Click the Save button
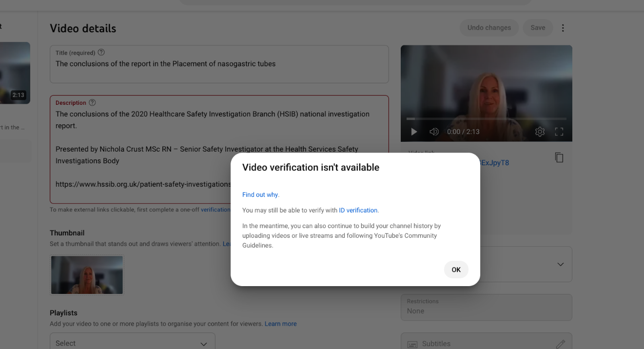The height and width of the screenshot is (349, 644). [538, 28]
